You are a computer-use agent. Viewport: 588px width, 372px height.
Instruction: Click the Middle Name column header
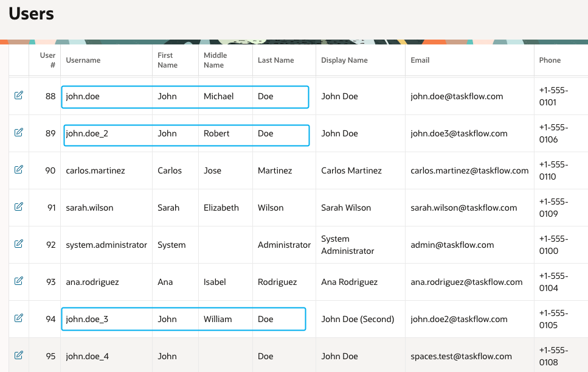pos(215,60)
